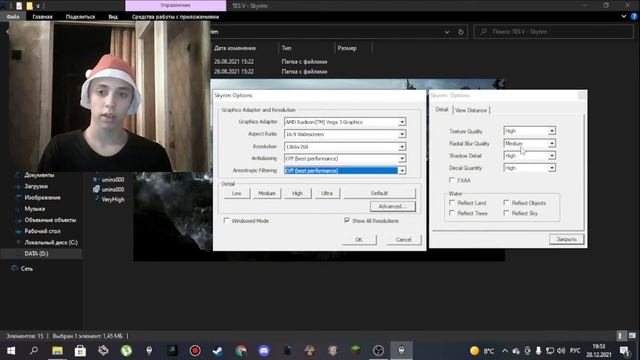This screenshot has width=640, height=360.
Task: Click the weather widget showing 8°C
Action: pos(482,351)
